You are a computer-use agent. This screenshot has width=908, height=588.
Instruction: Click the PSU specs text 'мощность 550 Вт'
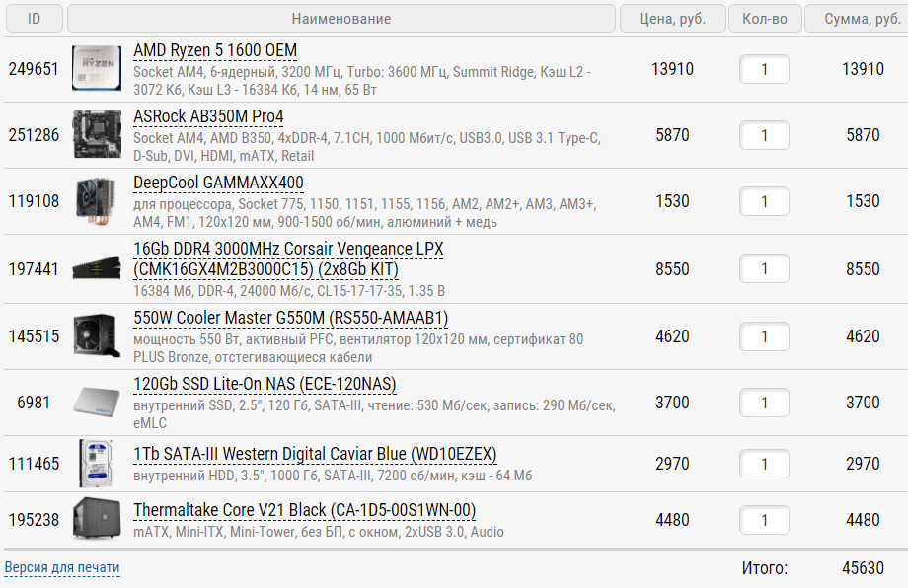[x=358, y=348]
